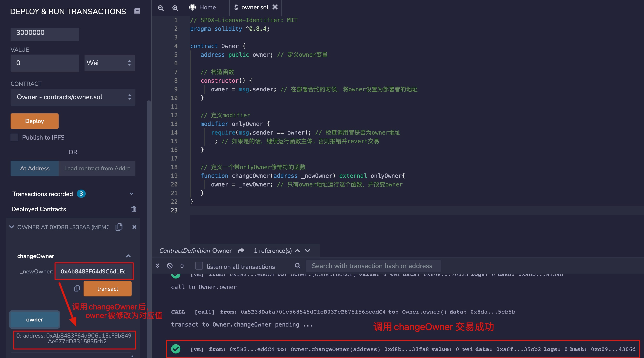
Task: Open the Owner contract selection dropdown
Action: [73, 97]
